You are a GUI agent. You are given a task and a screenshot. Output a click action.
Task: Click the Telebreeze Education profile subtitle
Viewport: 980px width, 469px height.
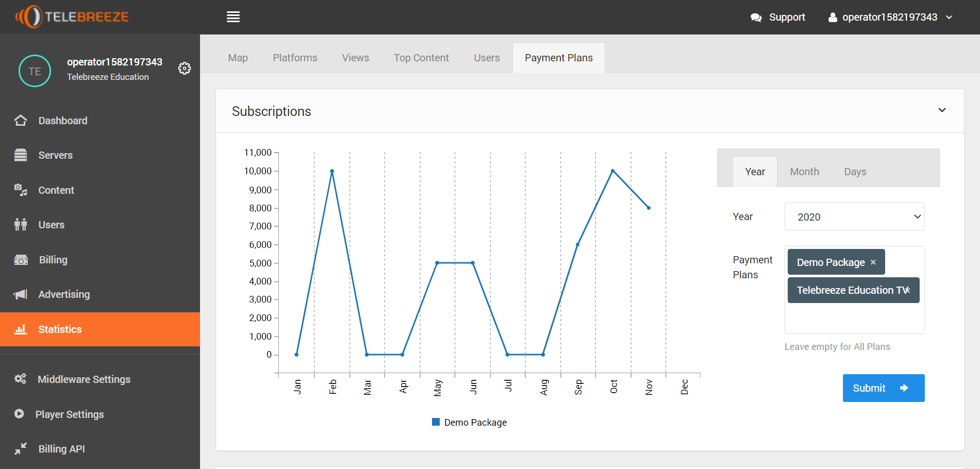[x=108, y=77]
